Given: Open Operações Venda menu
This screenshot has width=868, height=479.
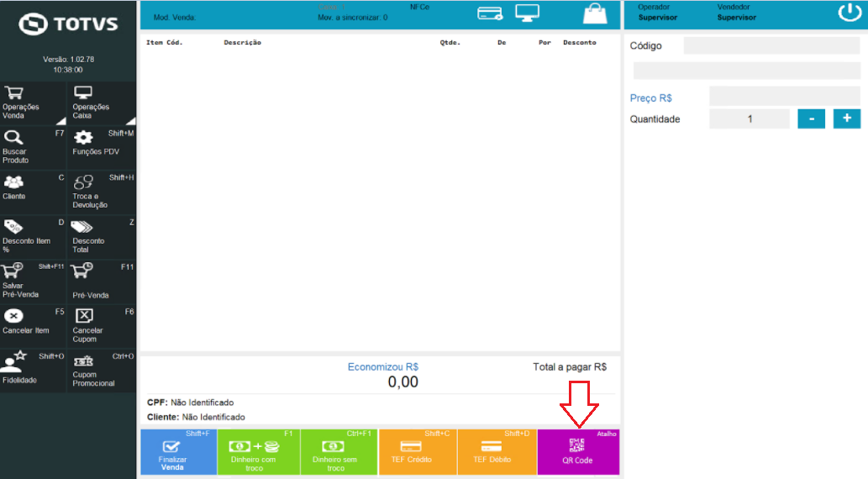Looking at the screenshot, I should click(x=34, y=103).
